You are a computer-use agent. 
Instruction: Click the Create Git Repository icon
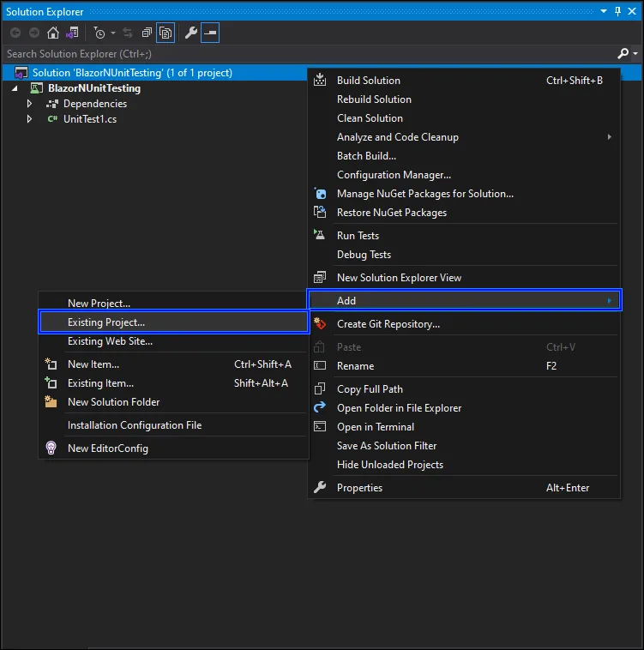[320, 324]
